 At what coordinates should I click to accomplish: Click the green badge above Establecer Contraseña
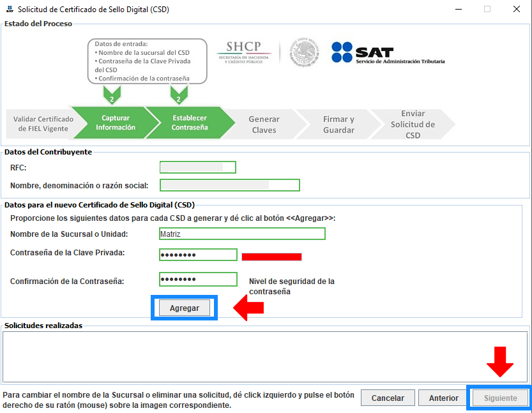point(178,96)
